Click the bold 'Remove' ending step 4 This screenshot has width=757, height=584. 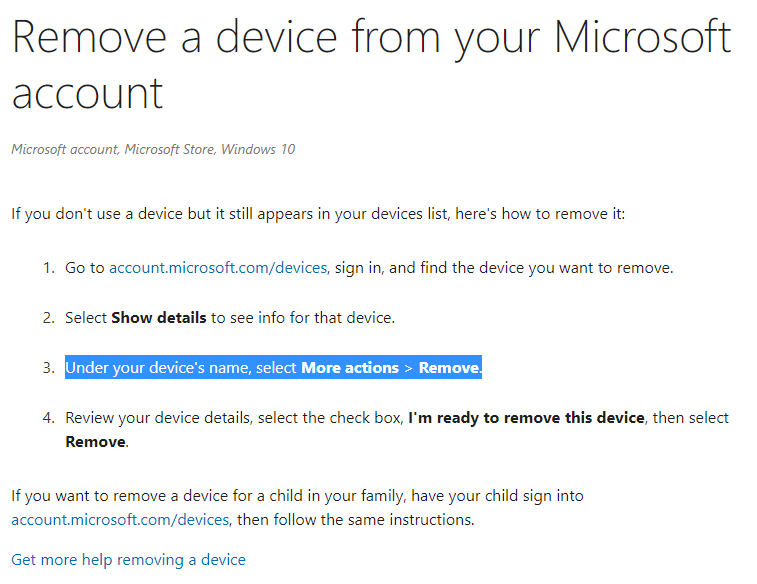pos(96,442)
